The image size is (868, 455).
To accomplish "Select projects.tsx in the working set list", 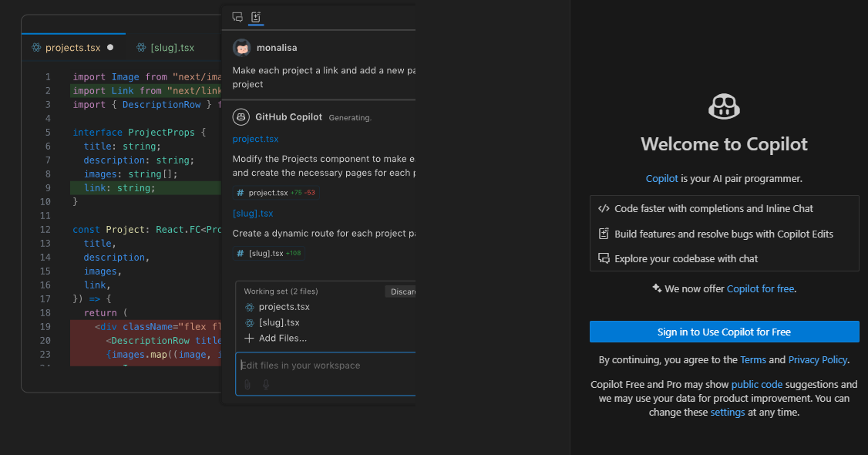I will pyautogui.click(x=284, y=307).
